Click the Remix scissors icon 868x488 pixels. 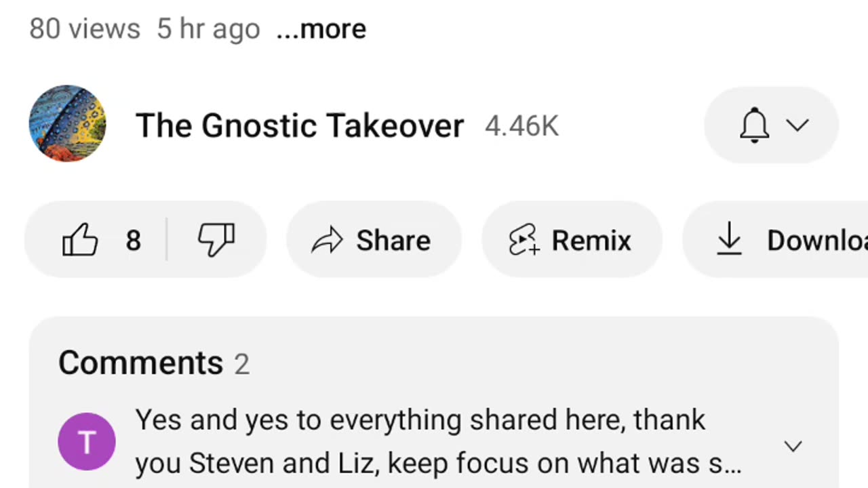click(x=524, y=240)
